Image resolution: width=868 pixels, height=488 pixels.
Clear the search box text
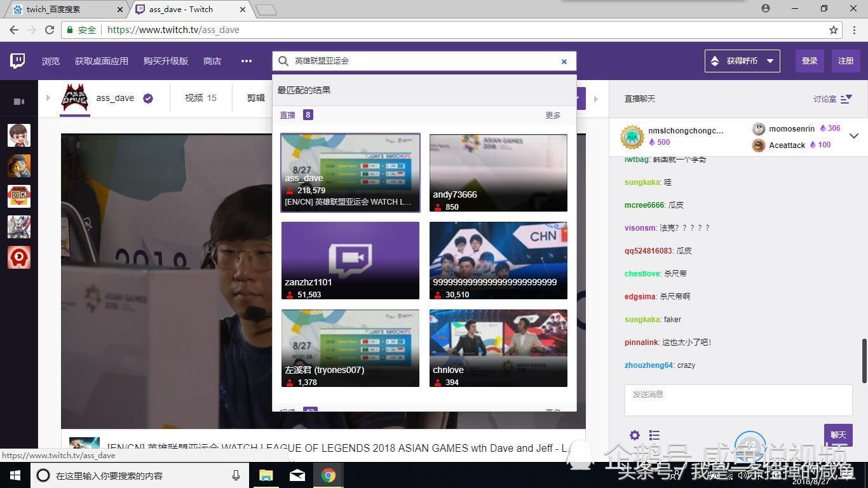[x=564, y=62]
